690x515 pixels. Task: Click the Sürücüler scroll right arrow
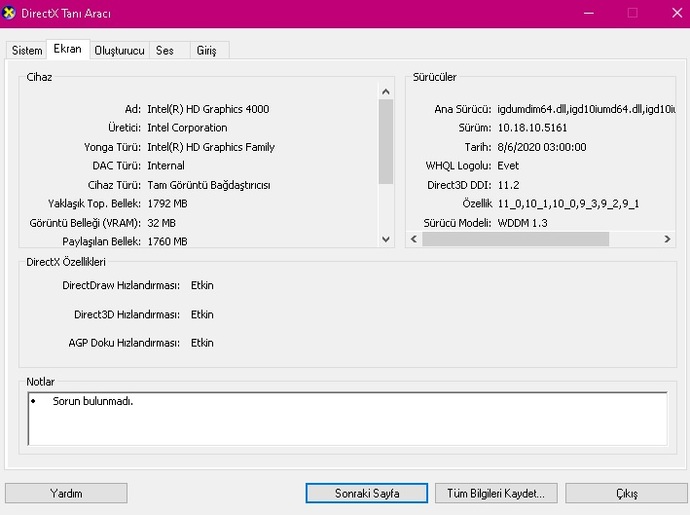point(667,239)
